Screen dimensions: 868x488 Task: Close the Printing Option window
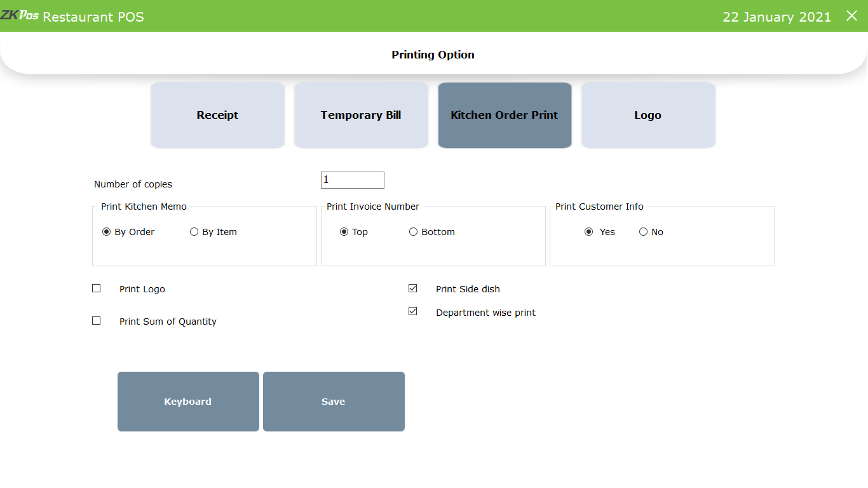pos(851,16)
